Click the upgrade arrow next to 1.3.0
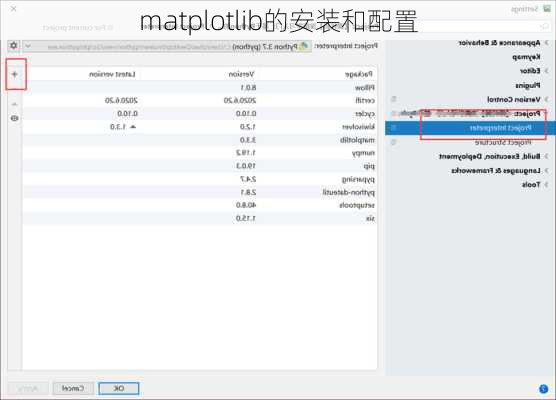Viewport: 556px width, 400px height. pos(133,127)
